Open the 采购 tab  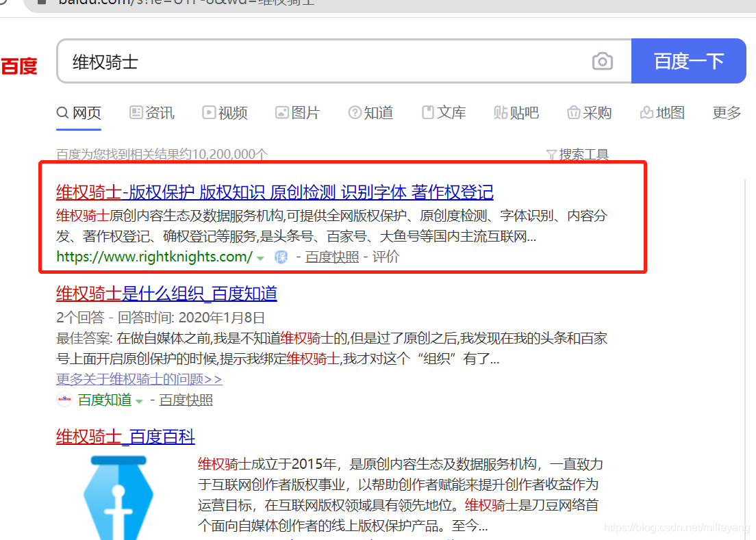(589, 113)
